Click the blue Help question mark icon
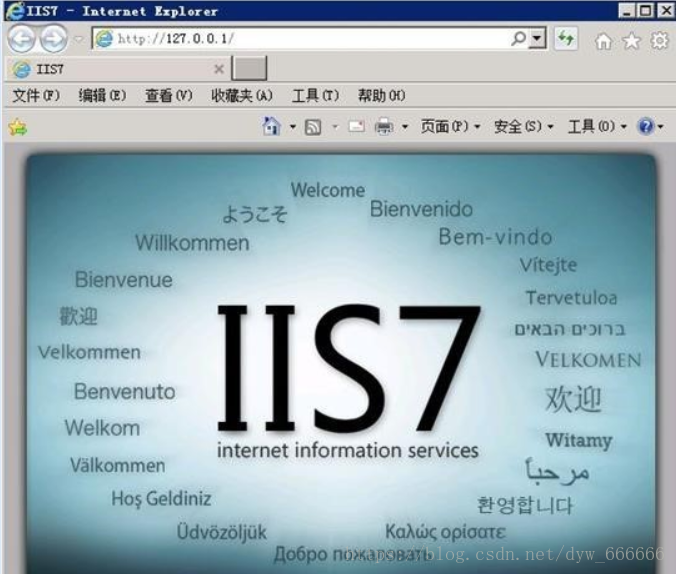Viewport: 676px width, 574px height. tap(646, 127)
